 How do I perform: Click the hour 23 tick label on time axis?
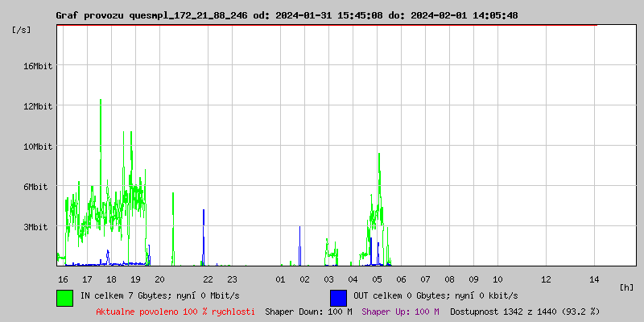232,279
